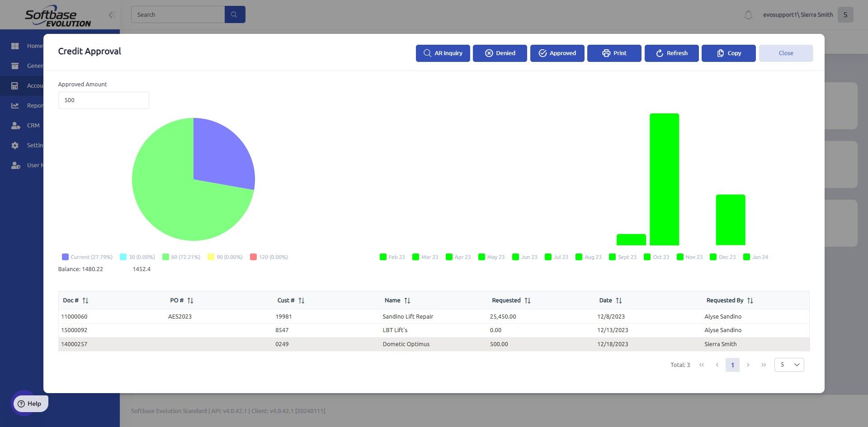Viewport: 868px width, 427px height.
Task: Click Dometic Optimus name cell
Action: (x=406, y=344)
